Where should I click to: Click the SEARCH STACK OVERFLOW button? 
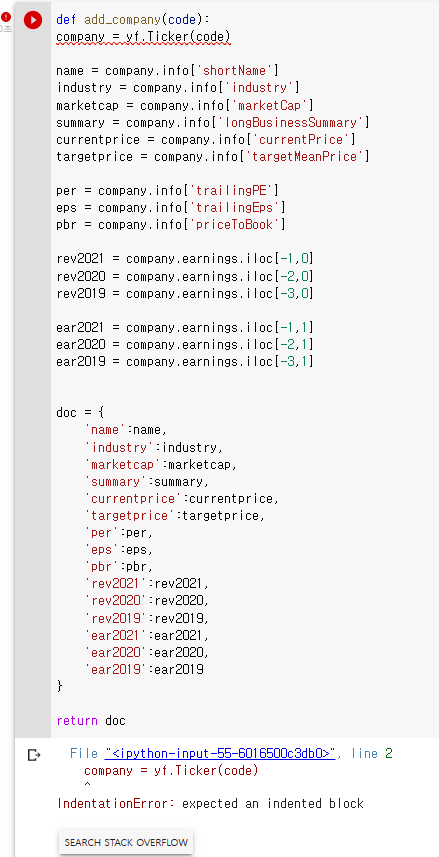tap(126, 842)
